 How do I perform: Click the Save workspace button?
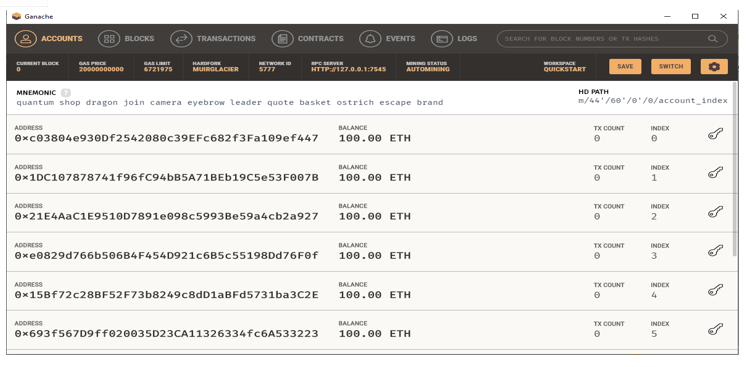point(625,67)
